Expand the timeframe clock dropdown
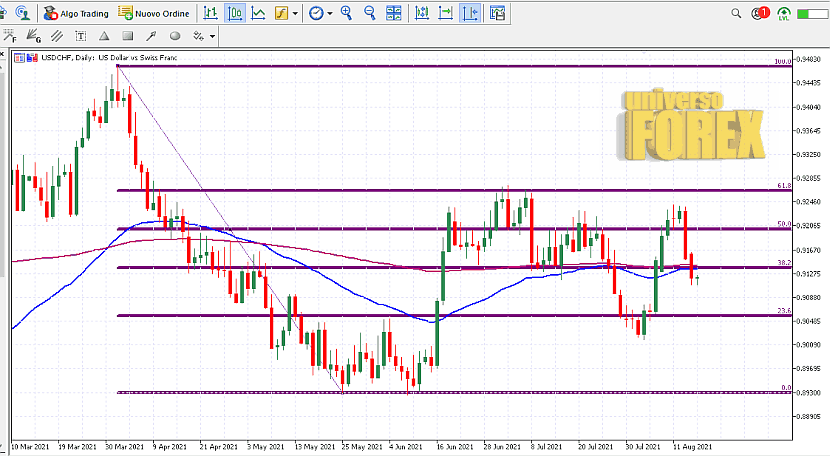 point(331,13)
